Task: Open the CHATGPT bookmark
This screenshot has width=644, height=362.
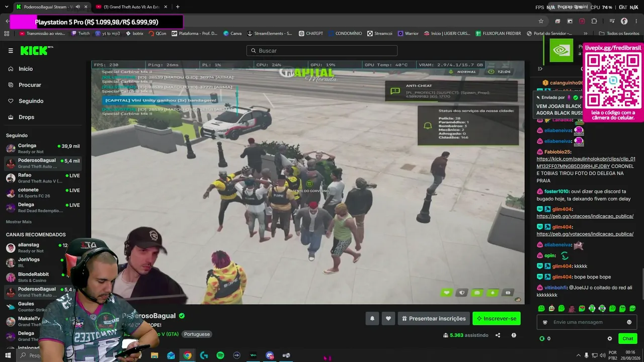Action: point(310,34)
